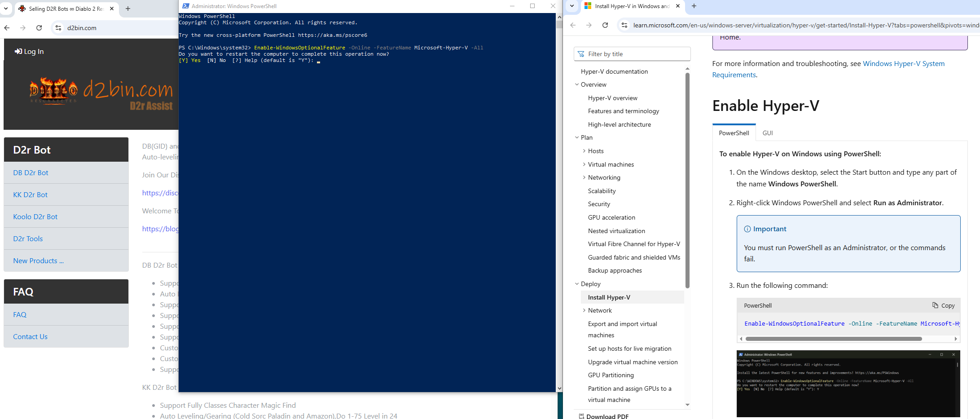This screenshot has width=980, height=419.
Task: Open site info icon beside d2bin.com address
Action: click(58, 28)
